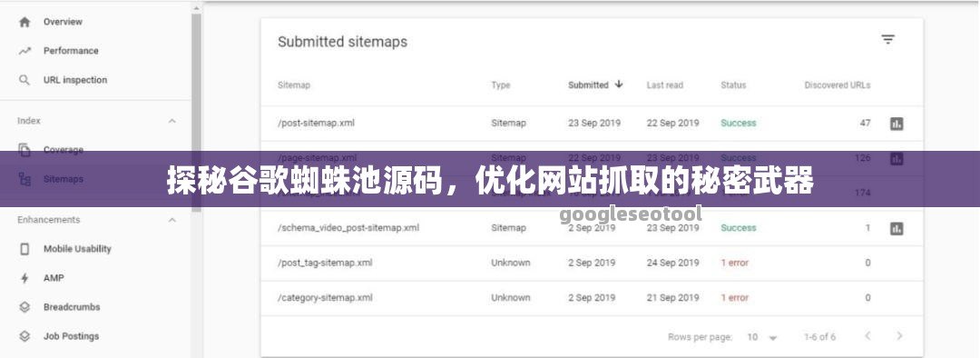Select the /post-sitemap.xml row name

click(317, 124)
